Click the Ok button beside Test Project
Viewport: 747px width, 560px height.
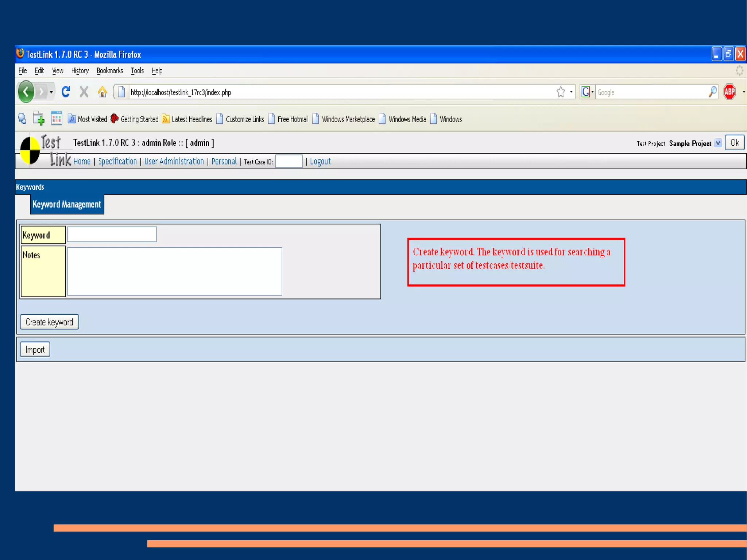point(735,143)
